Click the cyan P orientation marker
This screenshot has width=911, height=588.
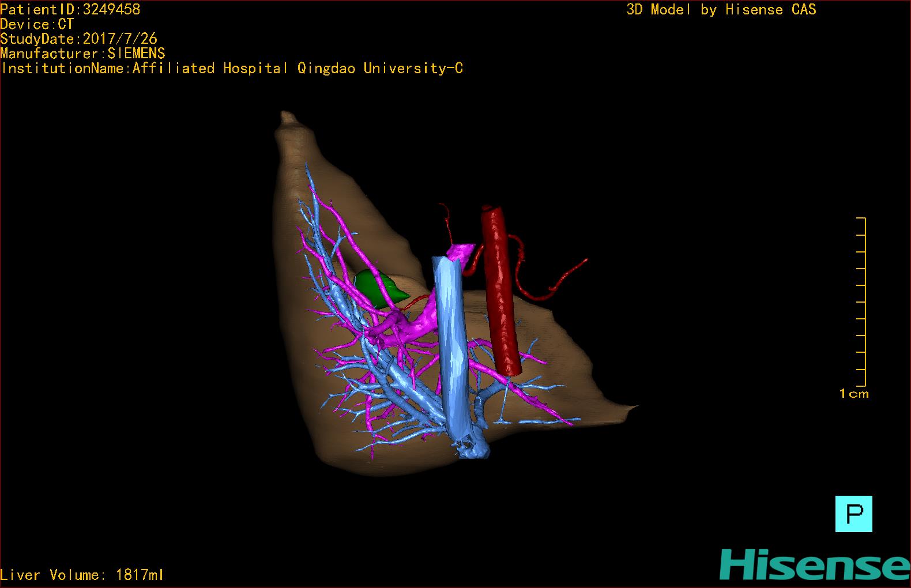coord(853,514)
